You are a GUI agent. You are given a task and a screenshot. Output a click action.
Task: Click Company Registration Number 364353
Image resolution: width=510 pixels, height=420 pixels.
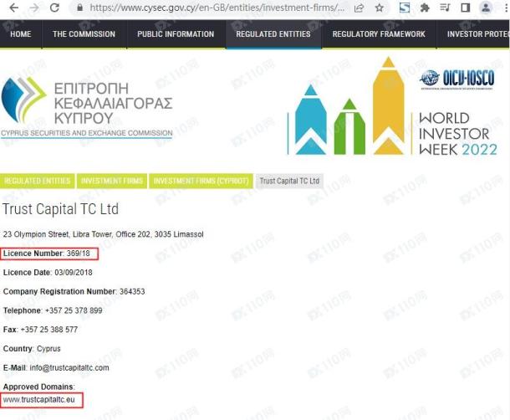[x=74, y=291]
